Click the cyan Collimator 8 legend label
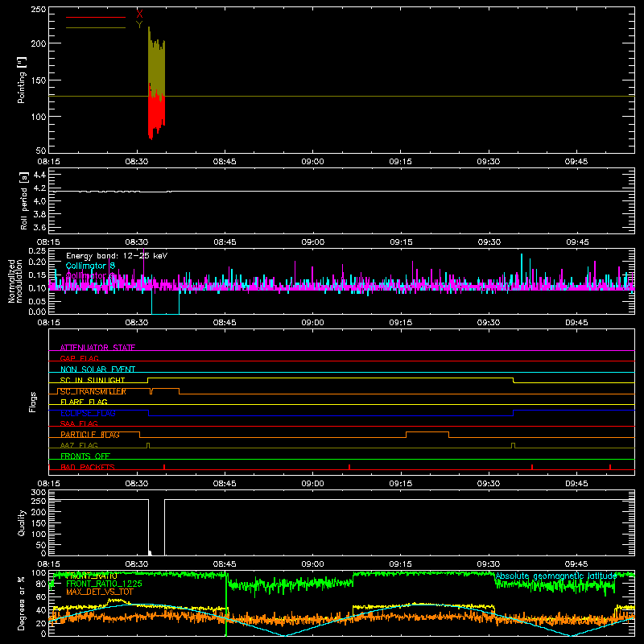This screenshot has height=644, width=644. pyautogui.click(x=90, y=266)
